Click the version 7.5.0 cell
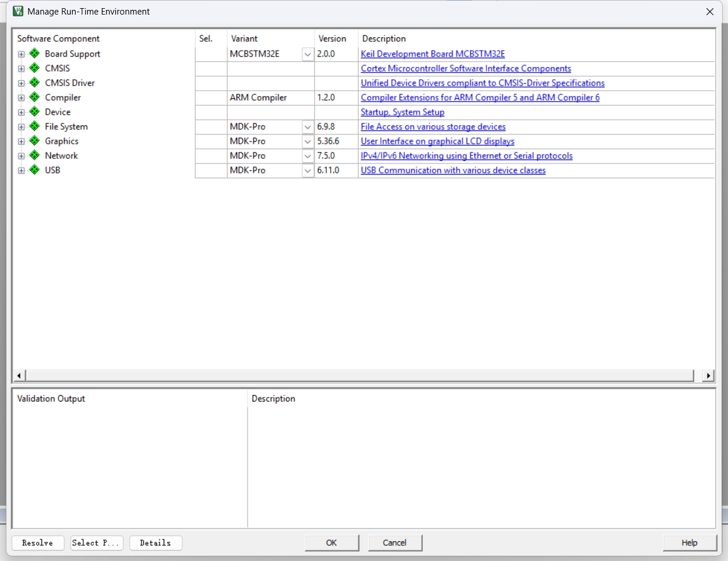 click(x=336, y=155)
